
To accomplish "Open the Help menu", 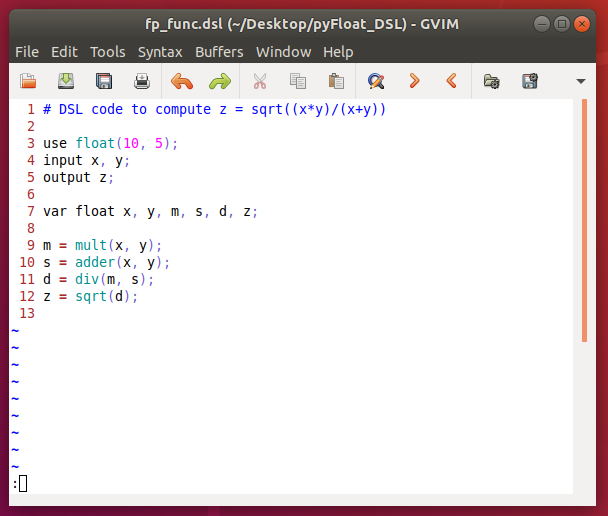I will [x=338, y=52].
